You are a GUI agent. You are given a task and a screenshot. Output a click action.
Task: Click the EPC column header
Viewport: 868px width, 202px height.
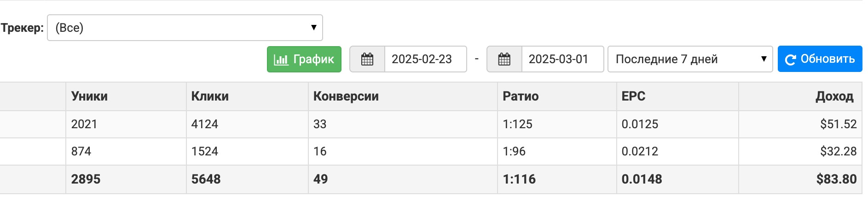[633, 96]
